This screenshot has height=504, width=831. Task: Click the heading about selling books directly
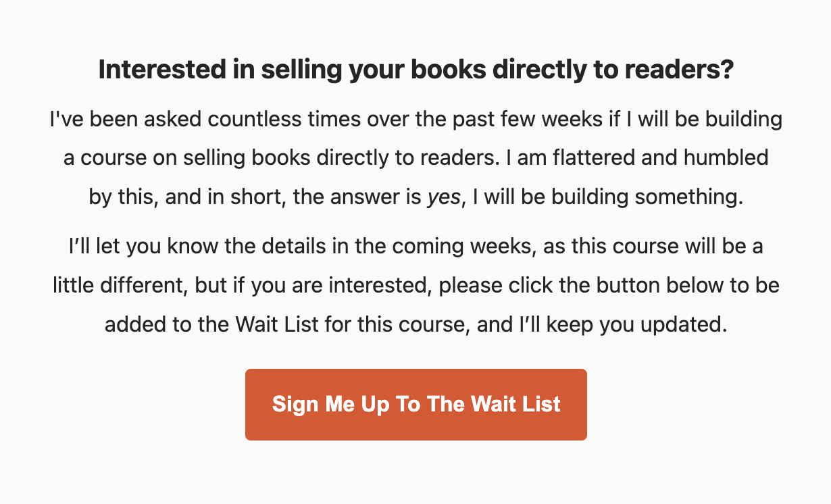(415, 70)
